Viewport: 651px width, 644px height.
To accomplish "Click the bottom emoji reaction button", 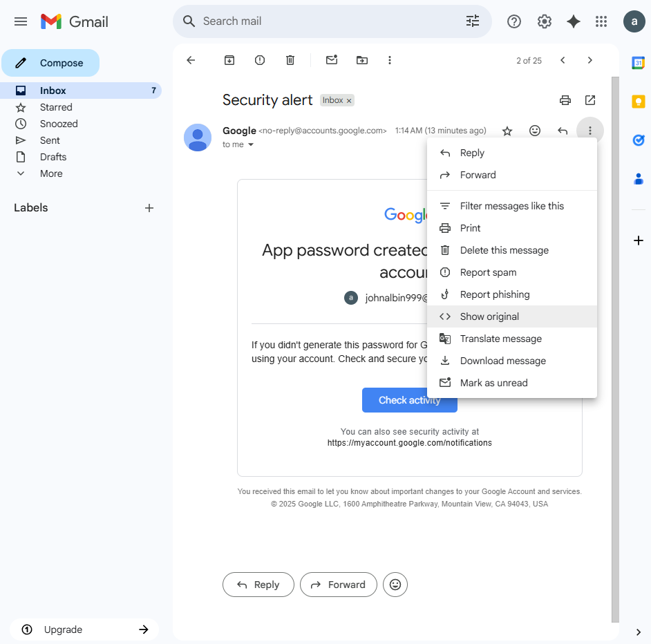I will coord(395,585).
